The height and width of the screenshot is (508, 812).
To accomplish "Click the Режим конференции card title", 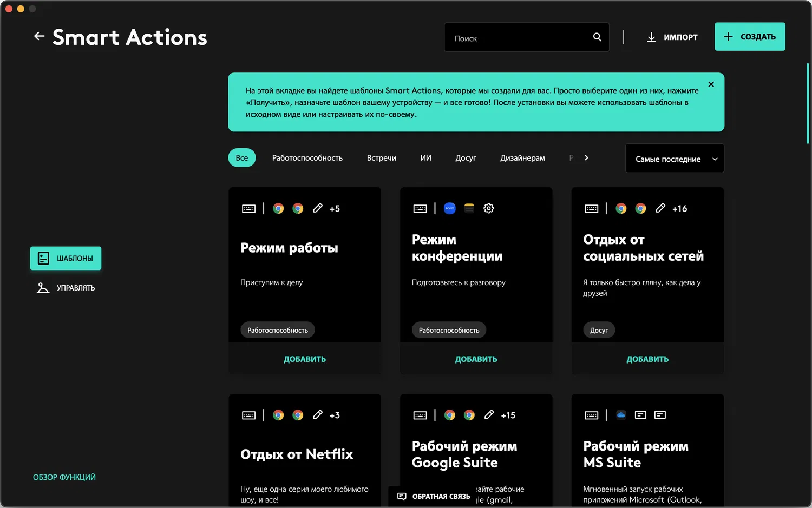I will 457,248.
